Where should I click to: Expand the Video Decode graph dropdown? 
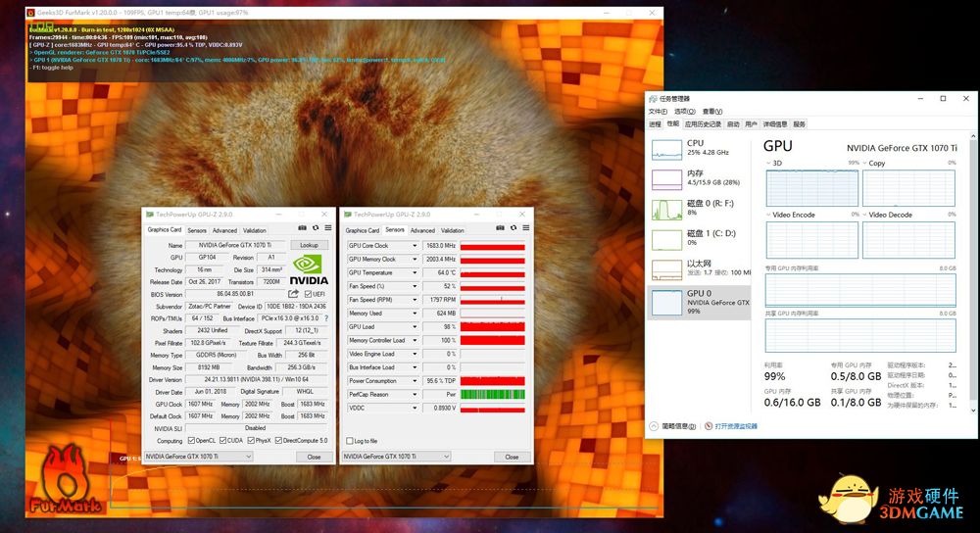point(865,215)
